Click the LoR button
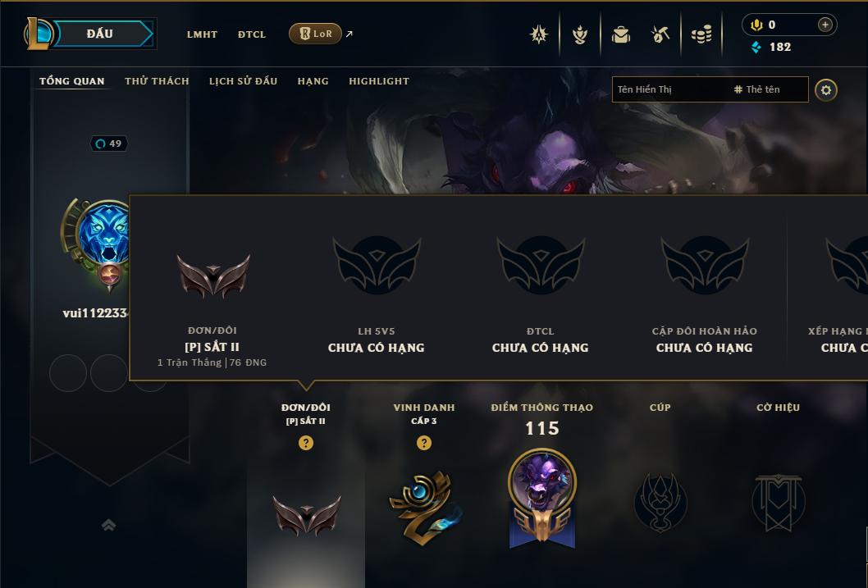868x588 pixels. tap(315, 34)
